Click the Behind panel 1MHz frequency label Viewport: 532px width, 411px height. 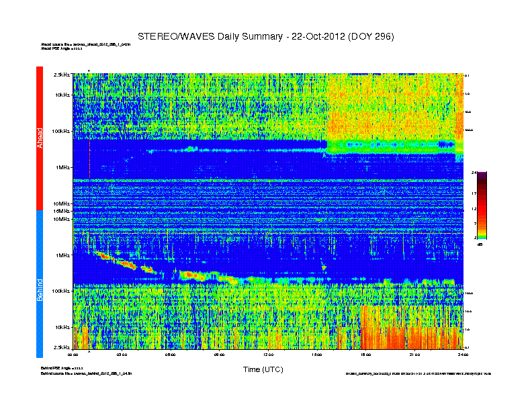point(63,255)
